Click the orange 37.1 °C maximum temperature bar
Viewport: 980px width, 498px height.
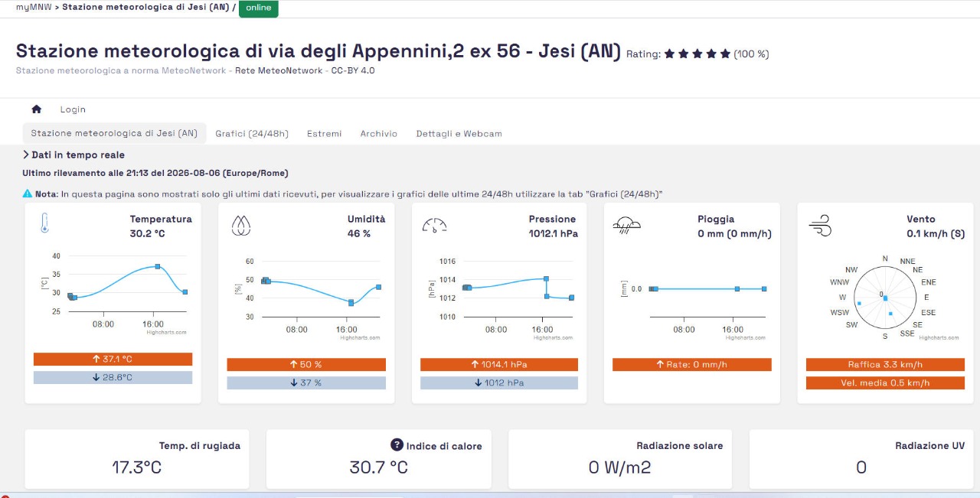coord(113,359)
